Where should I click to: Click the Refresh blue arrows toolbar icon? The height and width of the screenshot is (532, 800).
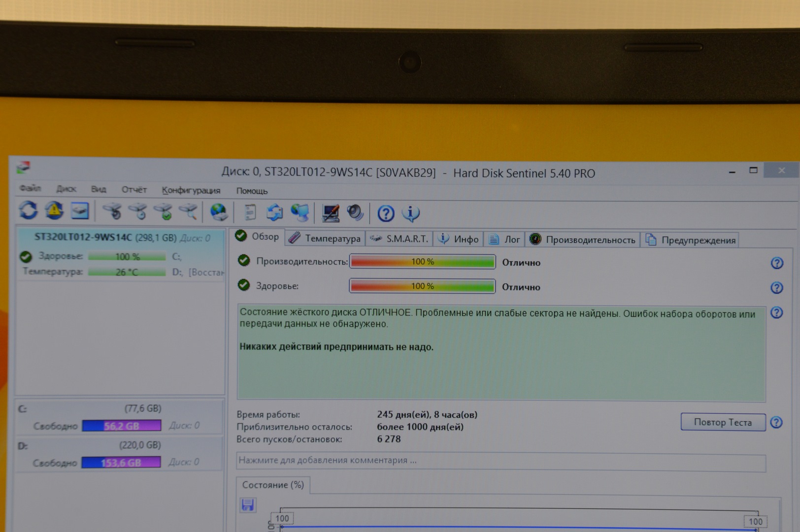pos(28,210)
